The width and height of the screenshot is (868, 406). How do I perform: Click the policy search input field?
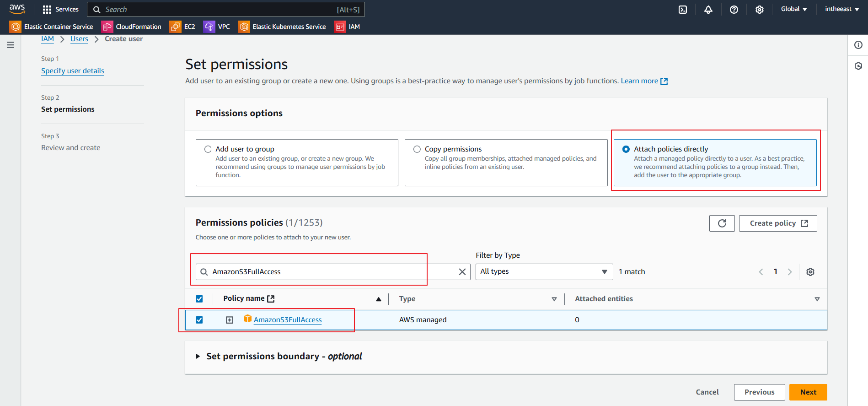pyautogui.click(x=332, y=272)
